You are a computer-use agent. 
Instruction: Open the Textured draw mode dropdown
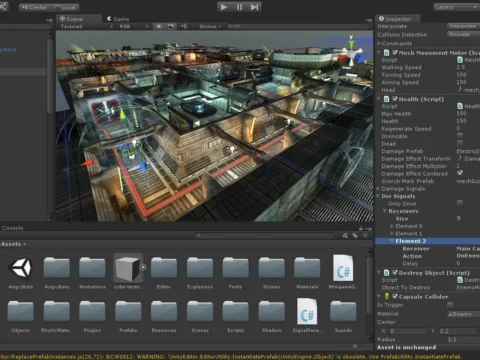[87, 26]
